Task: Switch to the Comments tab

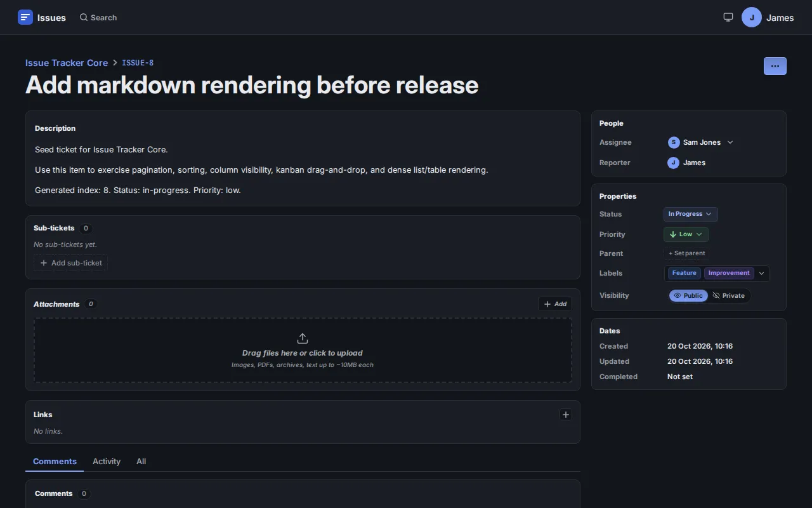Action: [55, 462]
